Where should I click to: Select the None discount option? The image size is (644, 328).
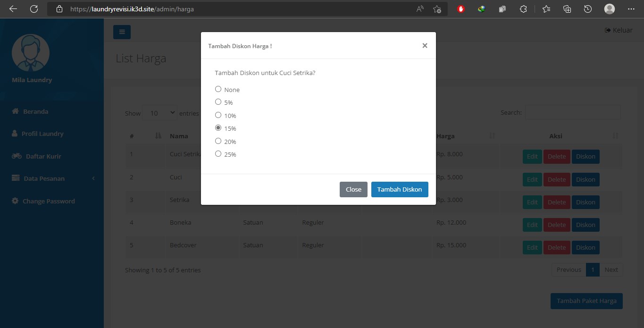tap(218, 89)
